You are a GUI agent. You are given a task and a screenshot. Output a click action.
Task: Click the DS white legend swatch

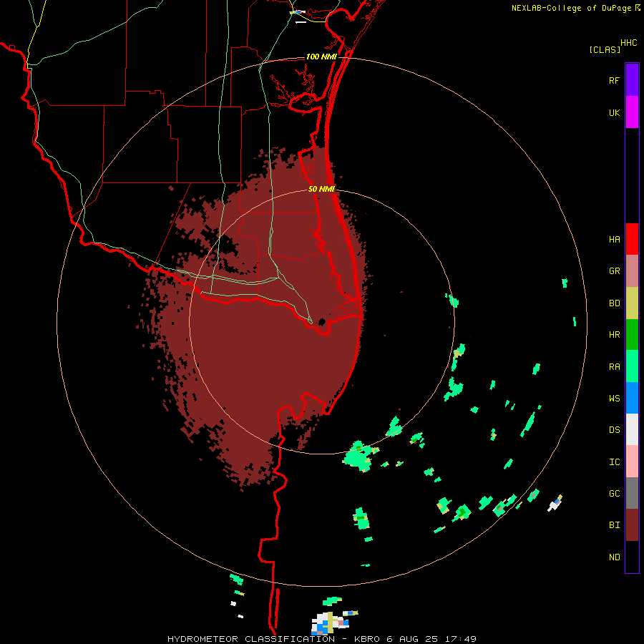[x=632, y=429]
